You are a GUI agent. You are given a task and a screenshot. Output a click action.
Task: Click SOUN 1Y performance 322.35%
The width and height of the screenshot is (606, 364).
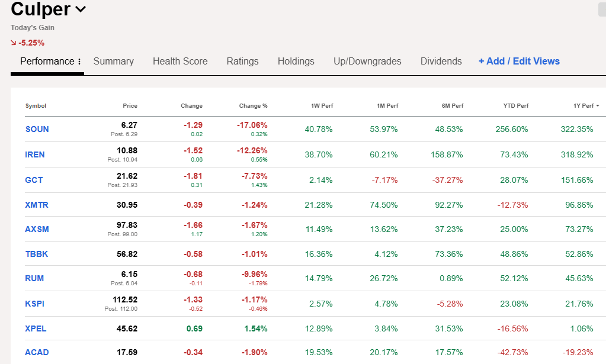[576, 129]
